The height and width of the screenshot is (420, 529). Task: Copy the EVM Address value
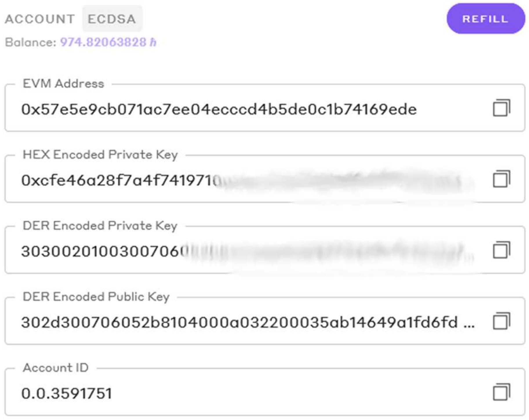[x=501, y=108]
